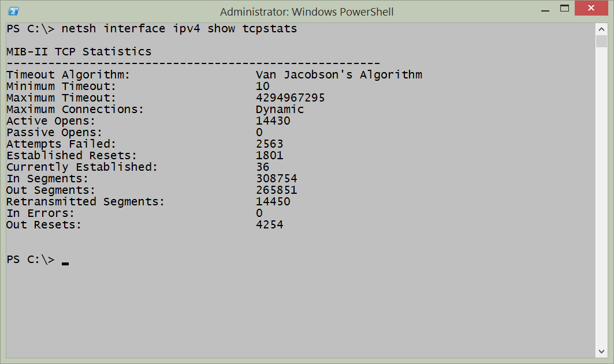
Task: Click the 'Dynamic' Maximum Connections value
Action: pyautogui.click(x=280, y=110)
